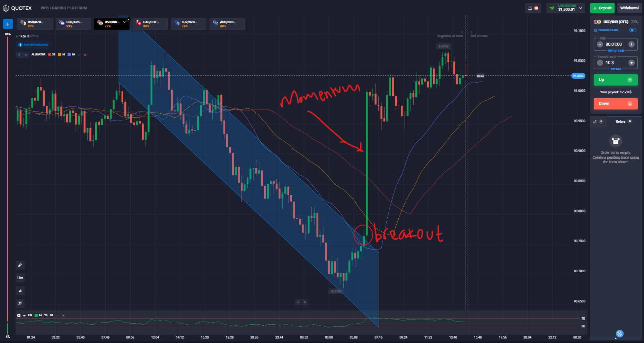Close the USD/INR asset tab
This screenshot has width=644, height=343.
coord(129,19)
